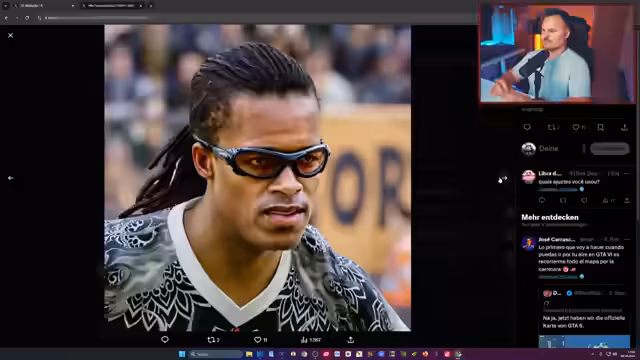Open the Windows Start menu
The height and width of the screenshot is (360, 640).
[x=182, y=354]
